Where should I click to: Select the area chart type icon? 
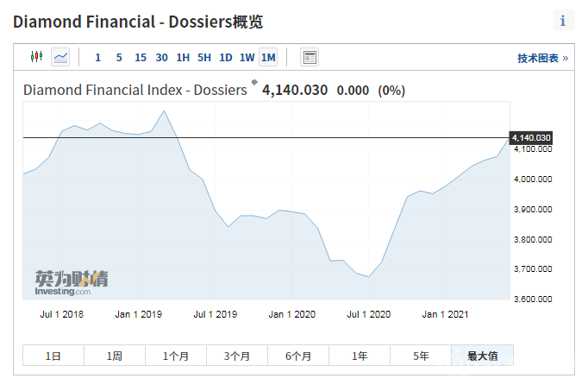click(x=60, y=57)
